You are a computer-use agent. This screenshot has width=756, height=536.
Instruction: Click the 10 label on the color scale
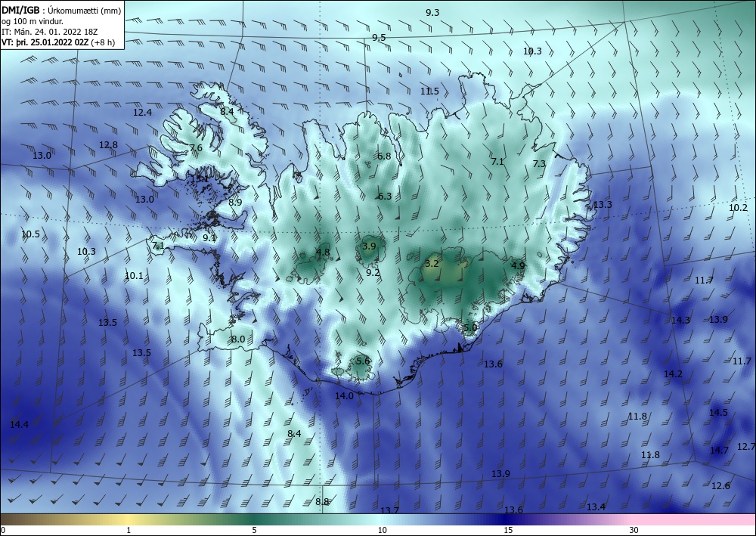(382, 530)
